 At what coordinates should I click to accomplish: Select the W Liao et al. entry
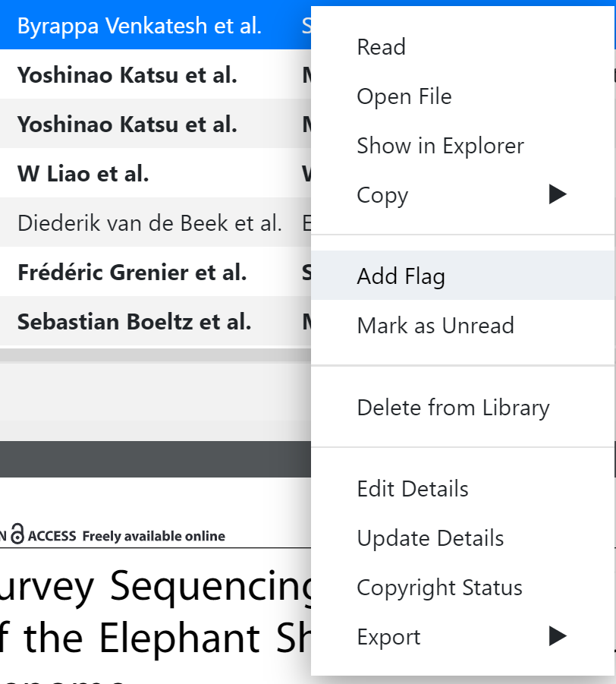83,174
